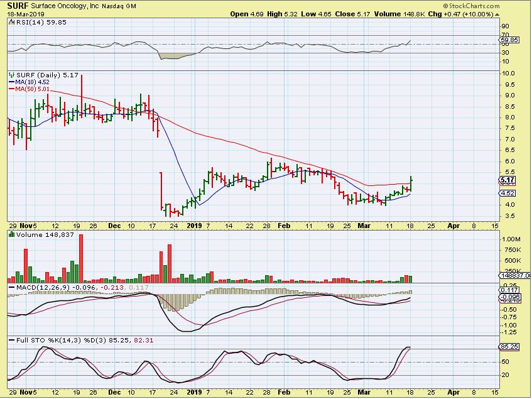Click the 5.17 last-price tag on price axis

point(508,180)
